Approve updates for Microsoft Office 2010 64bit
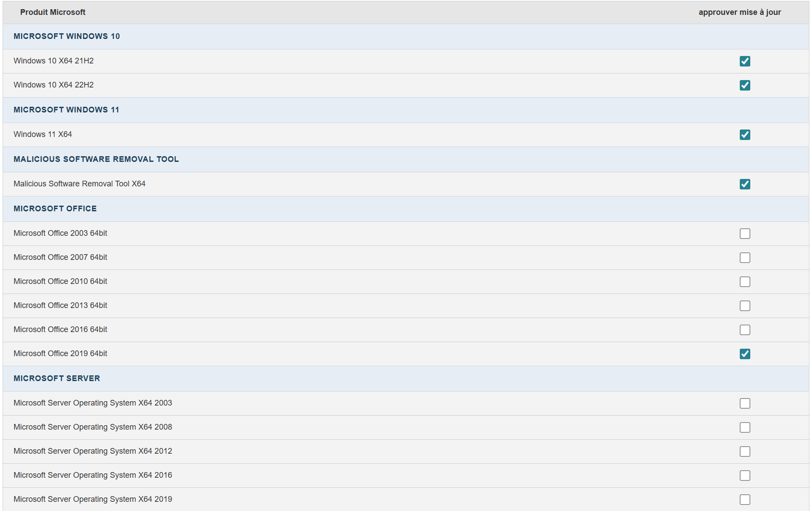 [745, 282]
